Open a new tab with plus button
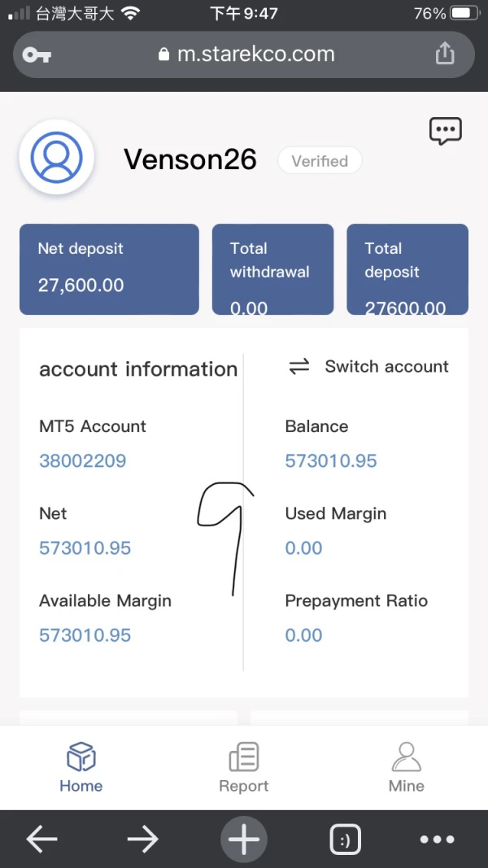 243,840
